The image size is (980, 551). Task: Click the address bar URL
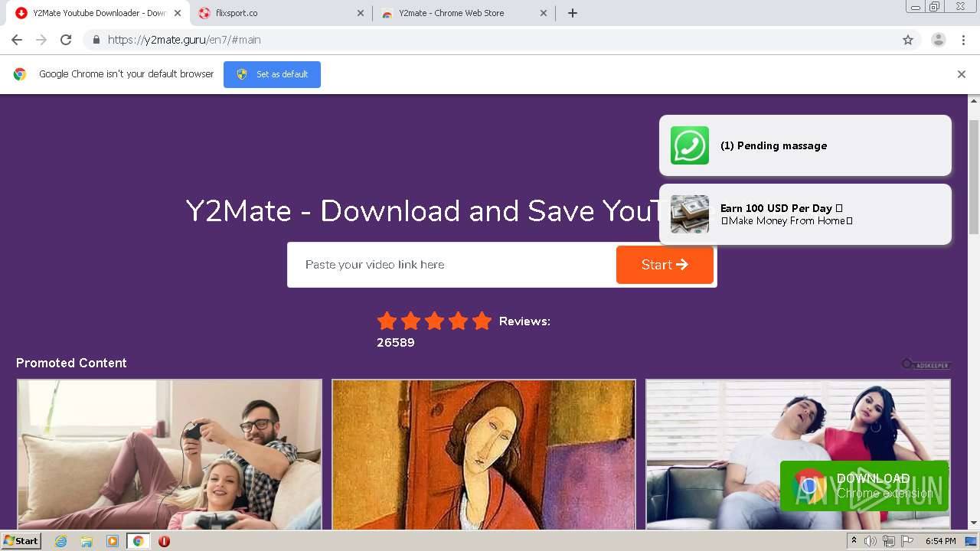click(x=184, y=40)
